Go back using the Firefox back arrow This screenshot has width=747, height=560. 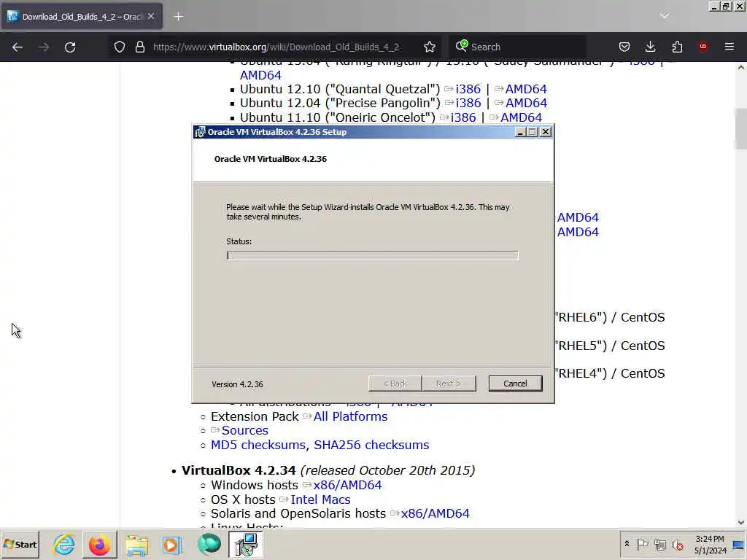[x=18, y=47]
